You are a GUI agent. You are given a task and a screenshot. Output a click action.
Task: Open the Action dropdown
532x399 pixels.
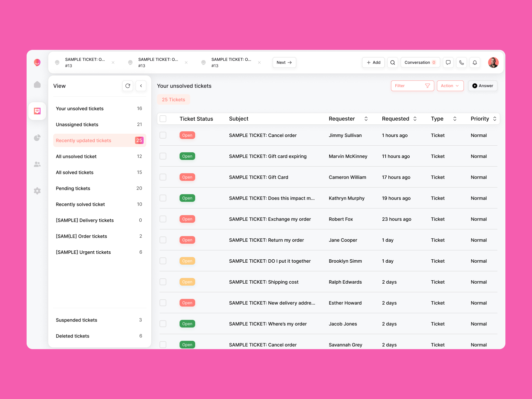(x=450, y=86)
